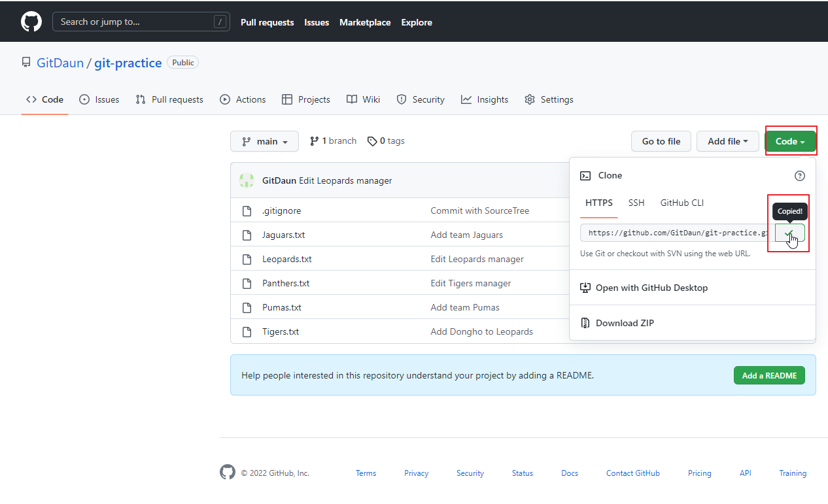Open the repository Settings tab
This screenshot has width=828, height=504.
click(549, 99)
